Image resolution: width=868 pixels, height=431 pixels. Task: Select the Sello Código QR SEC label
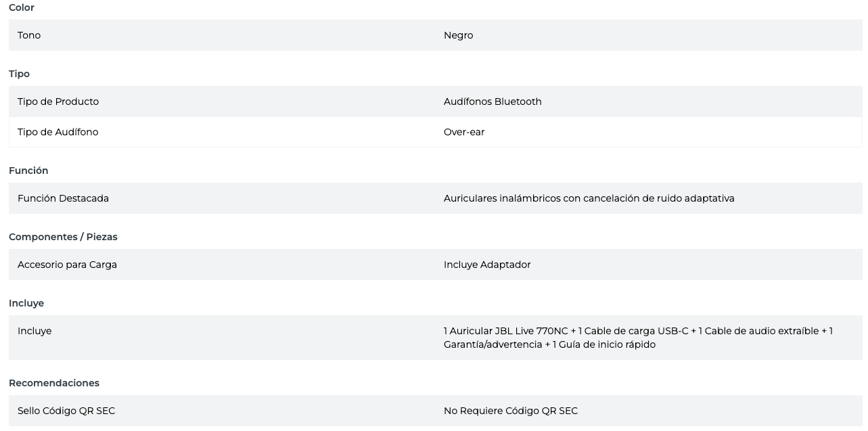click(66, 411)
